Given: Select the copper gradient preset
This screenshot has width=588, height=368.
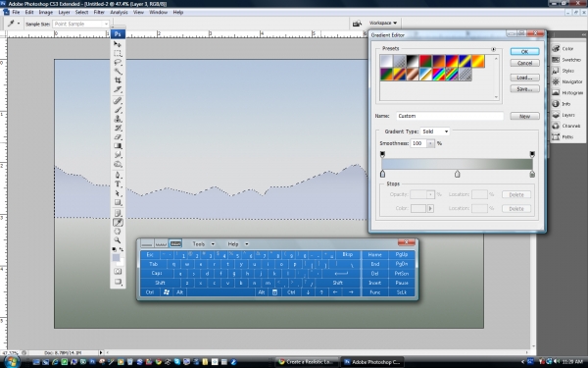Looking at the screenshot, I should tap(413, 74).
